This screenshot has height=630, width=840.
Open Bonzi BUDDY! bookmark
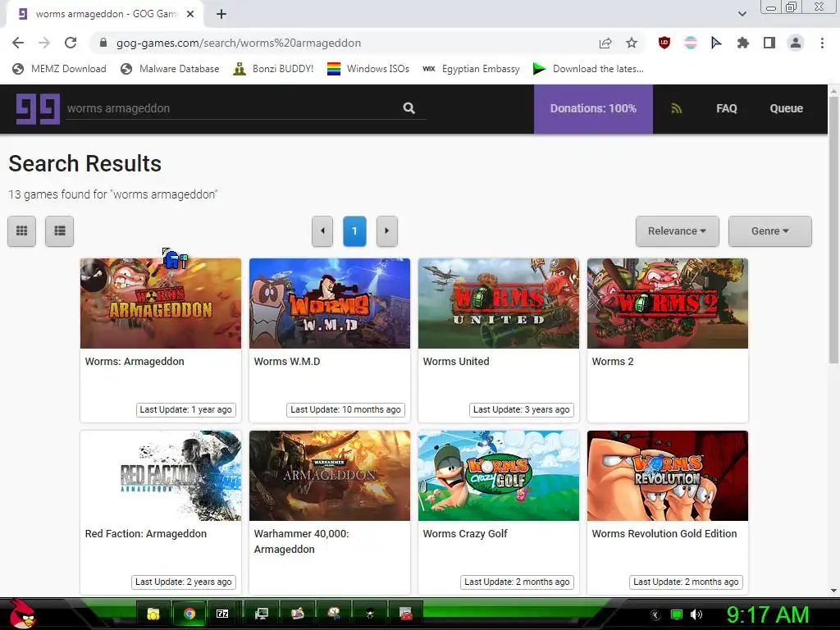273,69
